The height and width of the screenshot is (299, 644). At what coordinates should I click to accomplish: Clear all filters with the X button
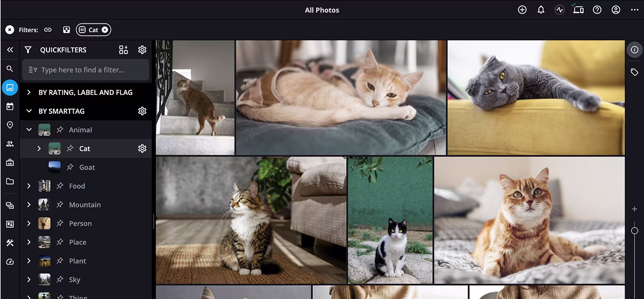pos(10,30)
